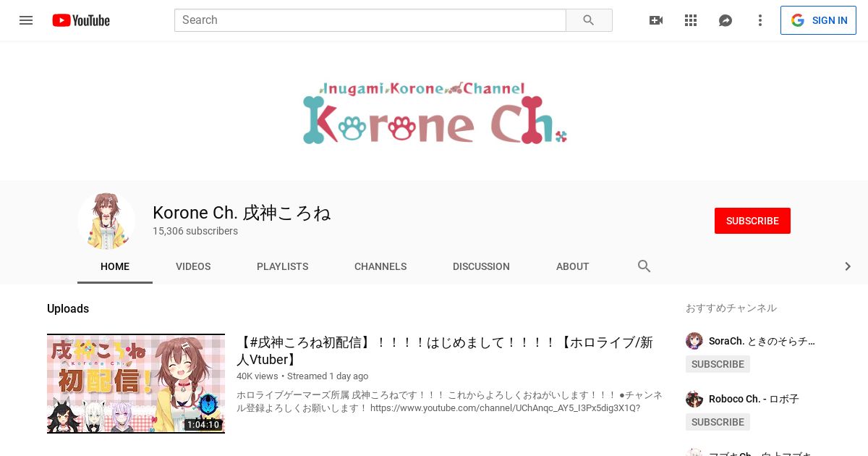
Task: Switch to the ABOUT tab
Action: click(573, 266)
